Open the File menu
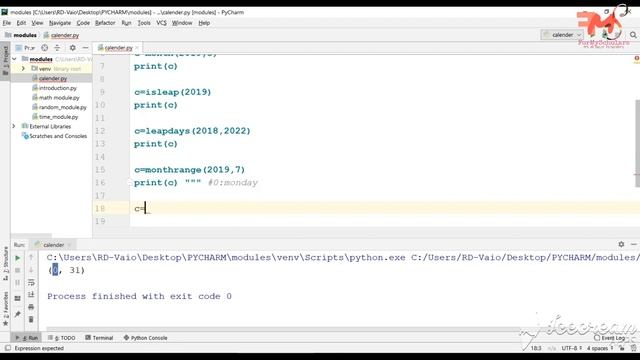Image resolution: width=640 pixels, height=360 pixels. (x=7, y=23)
